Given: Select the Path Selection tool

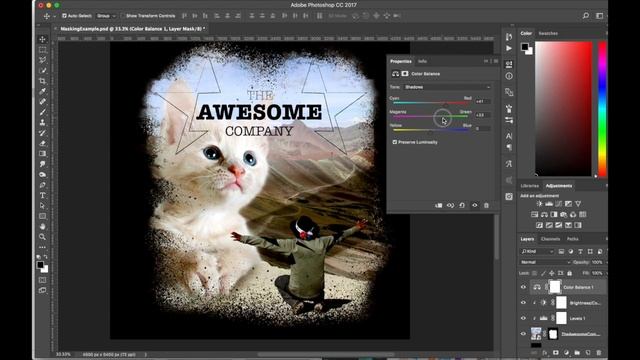Looking at the screenshot, I should (42, 206).
